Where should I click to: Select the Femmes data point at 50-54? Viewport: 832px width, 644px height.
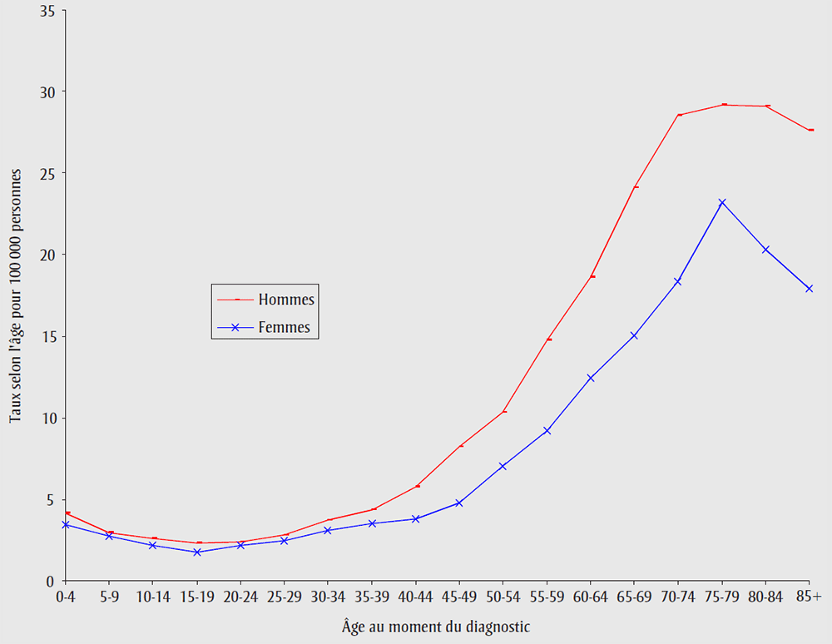pyautogui.click(x=503, y=466)
